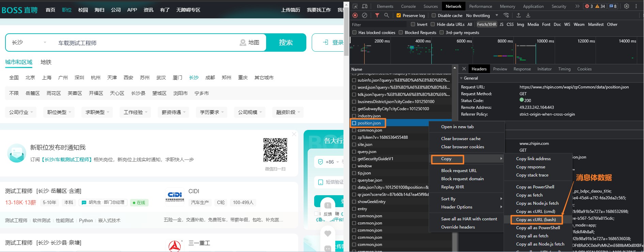Open DevTools settings gear

pyautogui.click(x=627, y=6)
